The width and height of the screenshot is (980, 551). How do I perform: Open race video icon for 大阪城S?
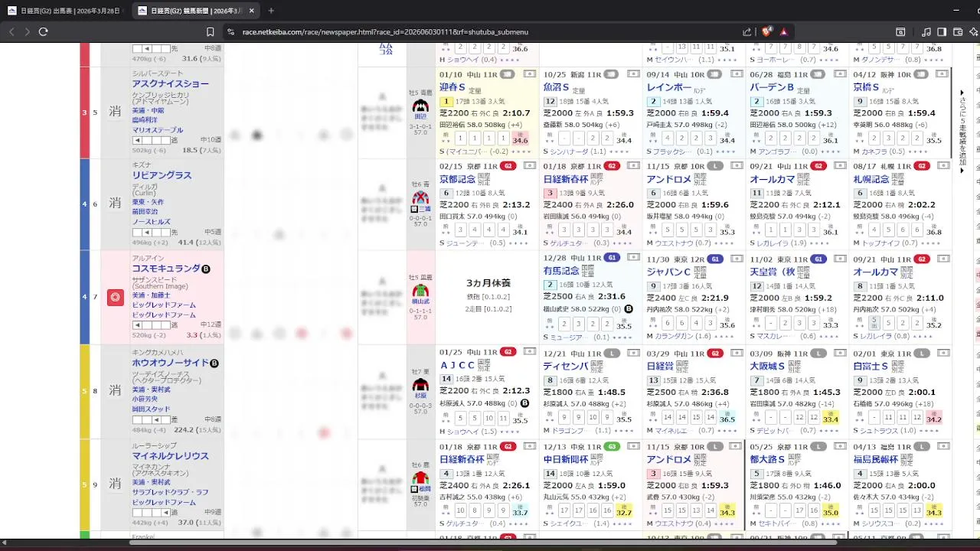[840, 352]
